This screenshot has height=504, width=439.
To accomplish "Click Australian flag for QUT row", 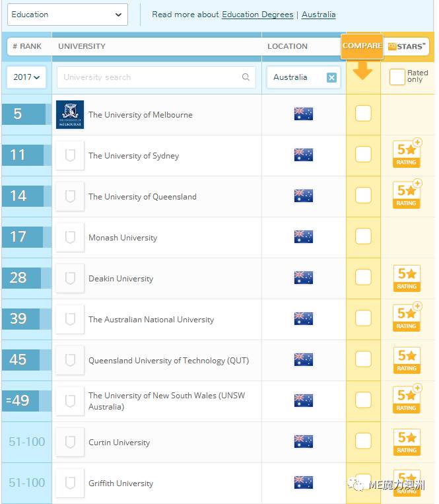I will coord(304,359).
